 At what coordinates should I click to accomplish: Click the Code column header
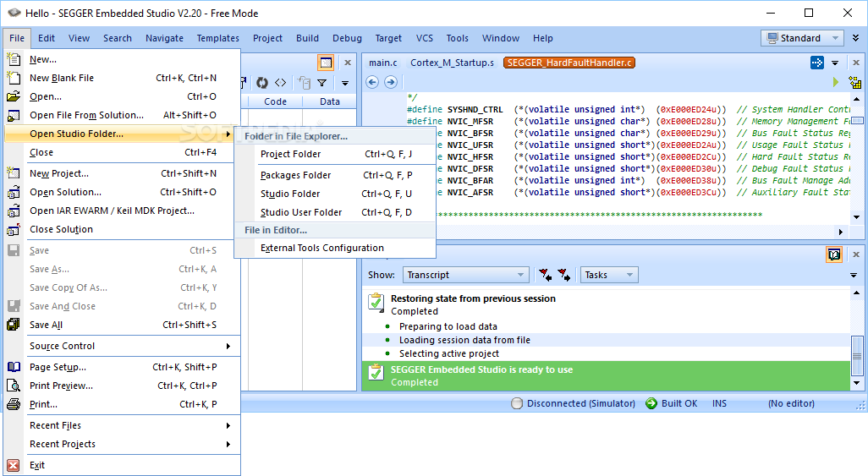pyautogui.click(x=275, y=101)
